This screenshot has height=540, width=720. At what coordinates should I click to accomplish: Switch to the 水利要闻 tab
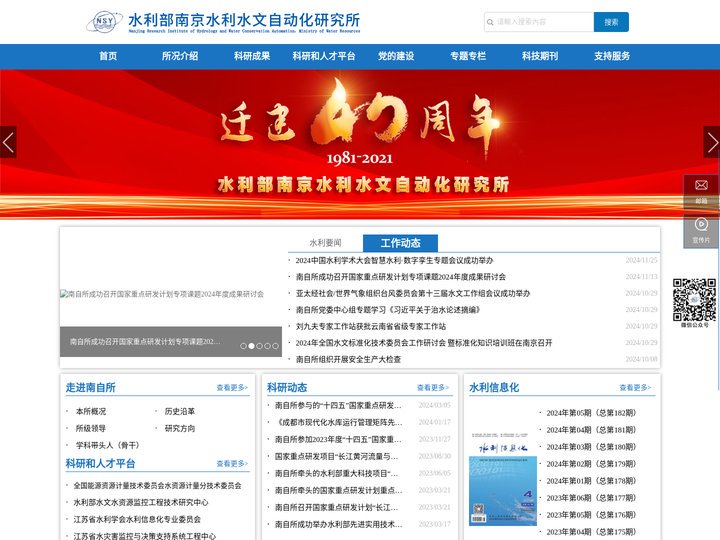tap(326, 243)
